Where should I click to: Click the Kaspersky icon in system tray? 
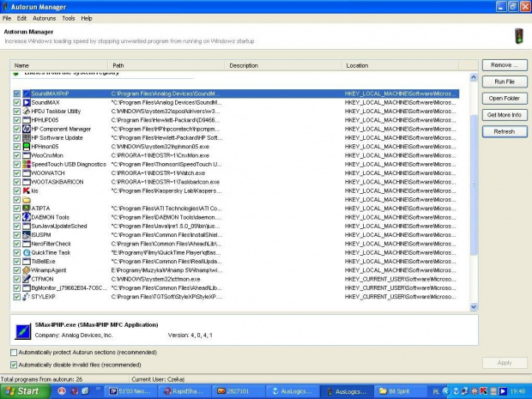click(484, 391)
